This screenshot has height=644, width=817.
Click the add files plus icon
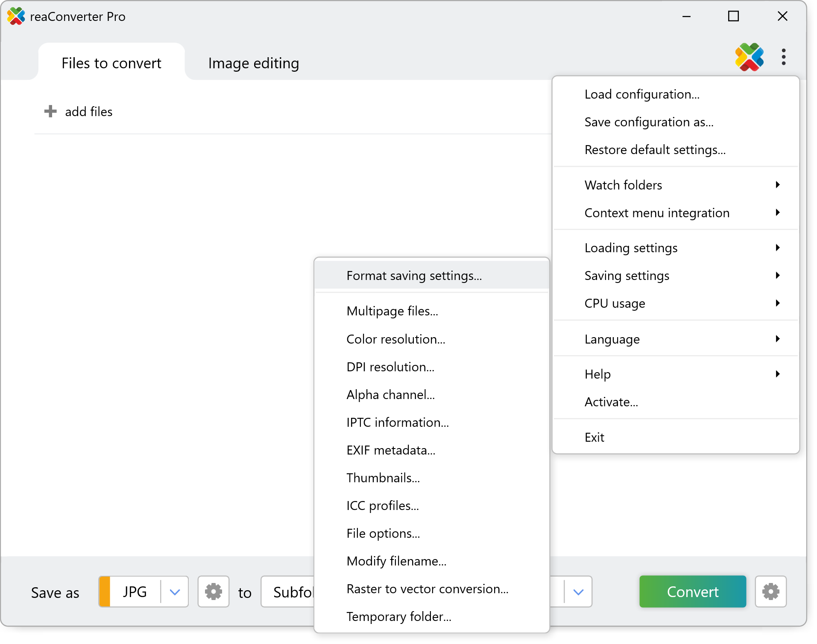tap(50, 111)
